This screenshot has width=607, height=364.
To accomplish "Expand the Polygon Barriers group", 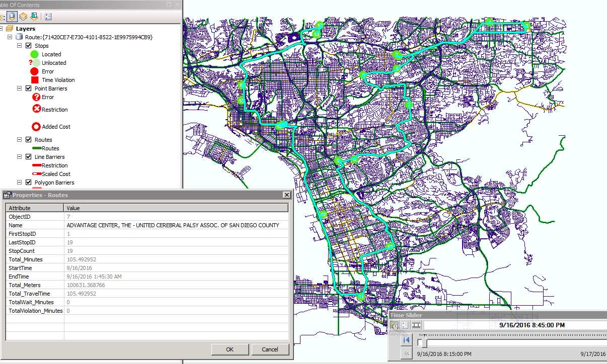I will [19, 182].
